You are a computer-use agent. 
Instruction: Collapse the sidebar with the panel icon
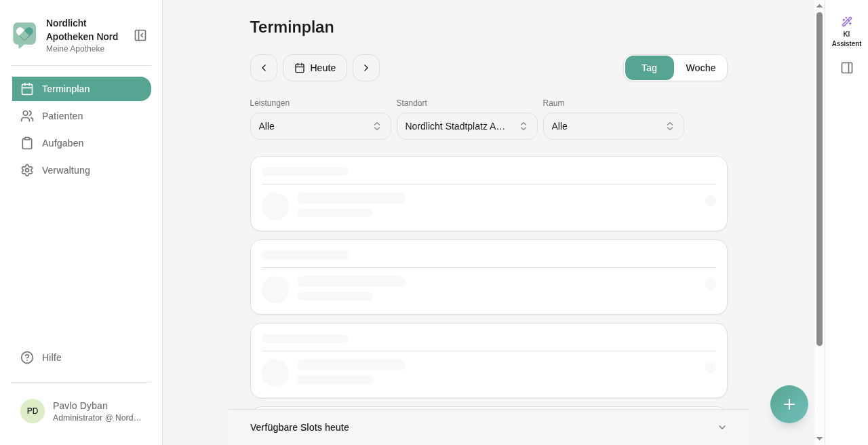click(x=140, y=35)
